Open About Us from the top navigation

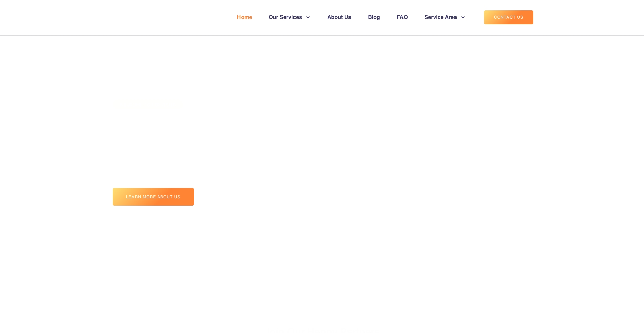(339, 17)
